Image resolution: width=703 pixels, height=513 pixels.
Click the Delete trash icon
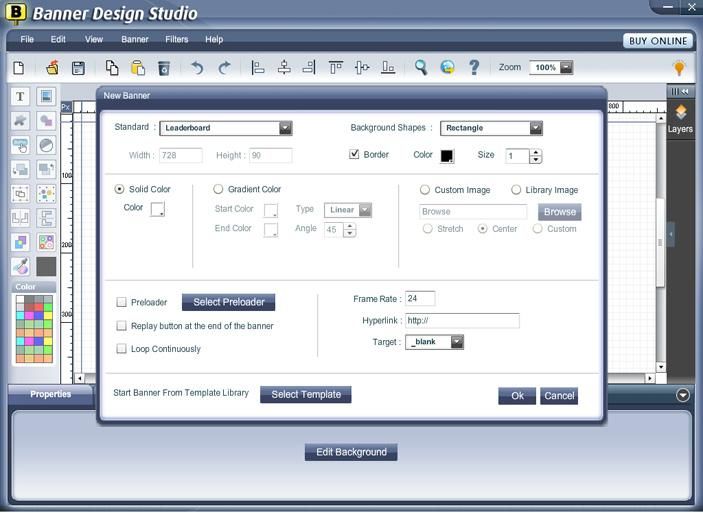164,68
